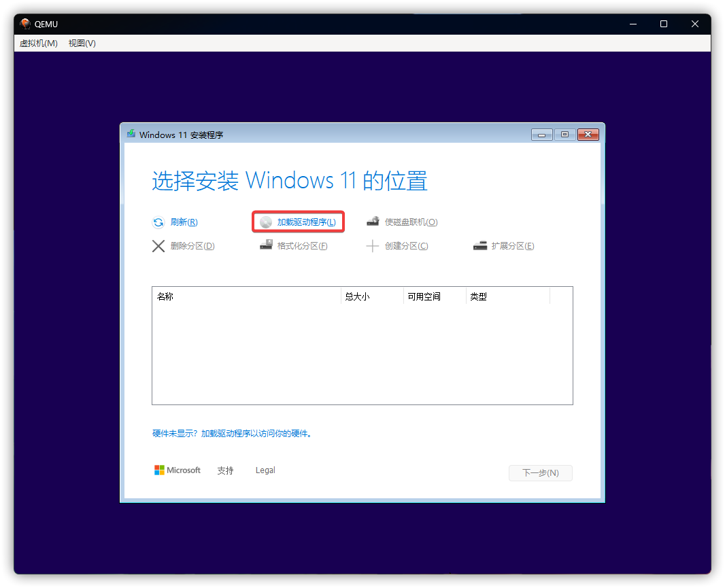Maximize the QEMU window
Viewport: 725px width, 588px height.
[664, 24]
